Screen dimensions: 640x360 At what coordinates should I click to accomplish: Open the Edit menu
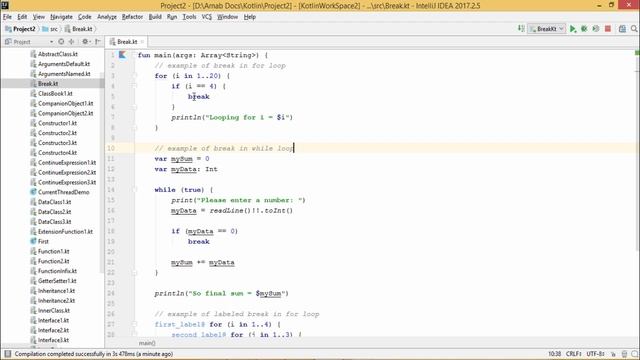[22, 17]
